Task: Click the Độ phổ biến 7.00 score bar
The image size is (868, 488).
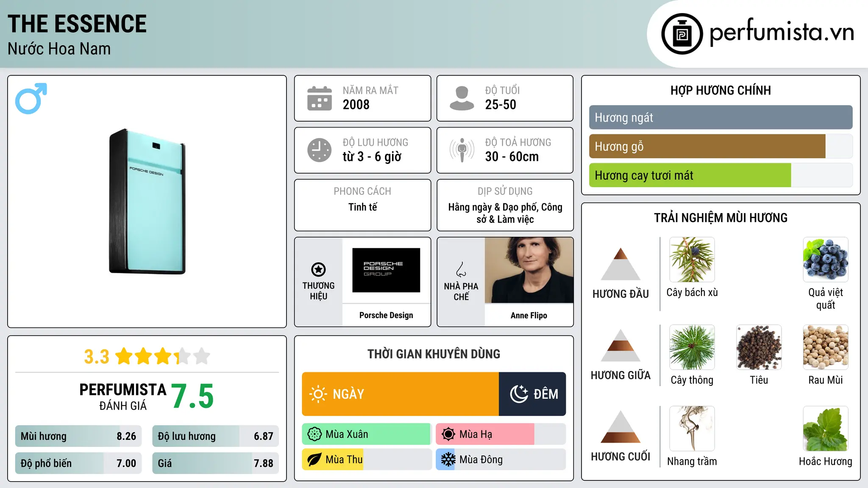Action: (78, 463)
